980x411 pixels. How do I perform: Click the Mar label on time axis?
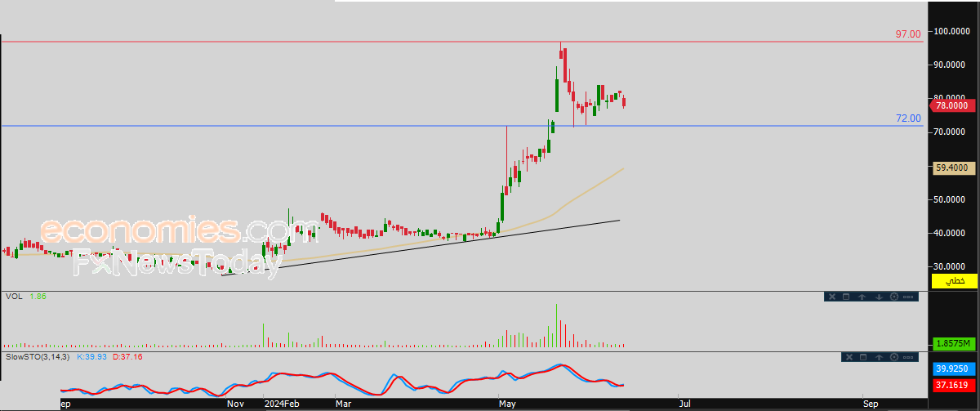tap(342, 403)
